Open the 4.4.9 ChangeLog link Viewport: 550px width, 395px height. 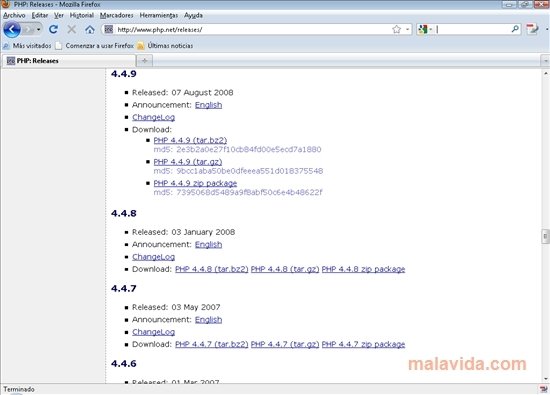(153, 117)
